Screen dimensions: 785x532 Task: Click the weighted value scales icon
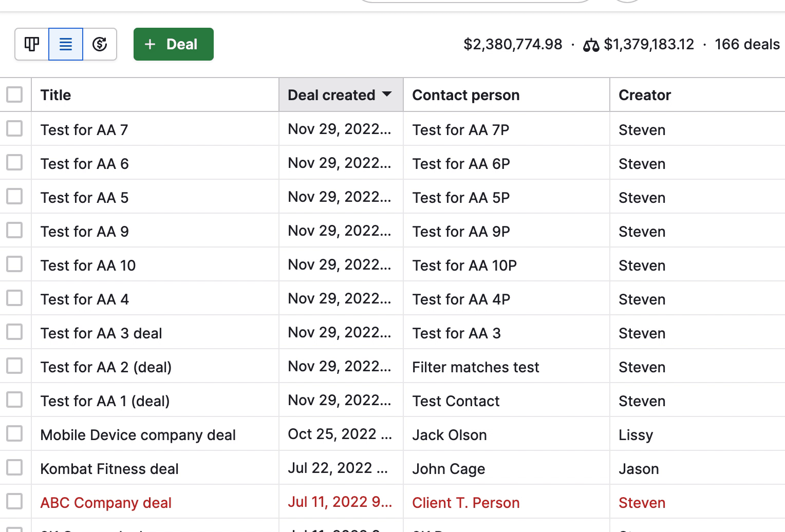[x=591, y=45]
